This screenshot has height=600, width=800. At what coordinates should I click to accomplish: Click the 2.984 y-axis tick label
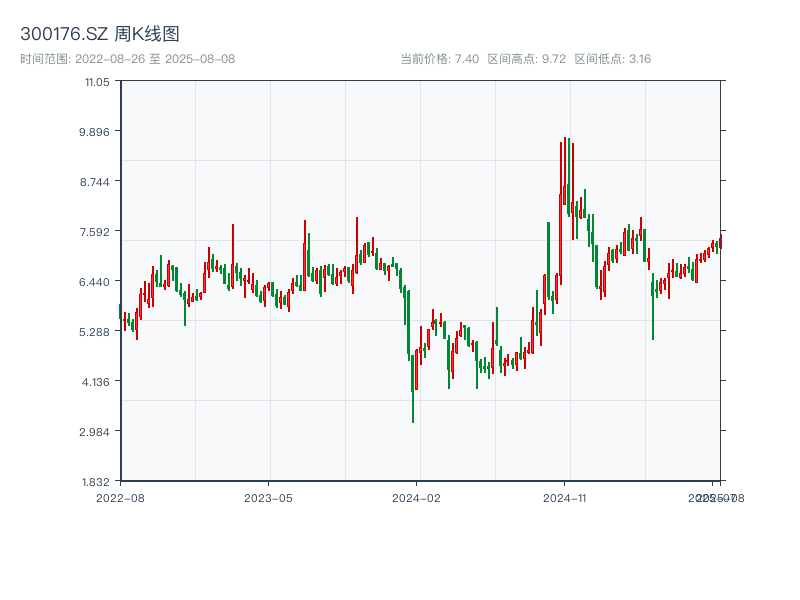(x=95, y=431)
